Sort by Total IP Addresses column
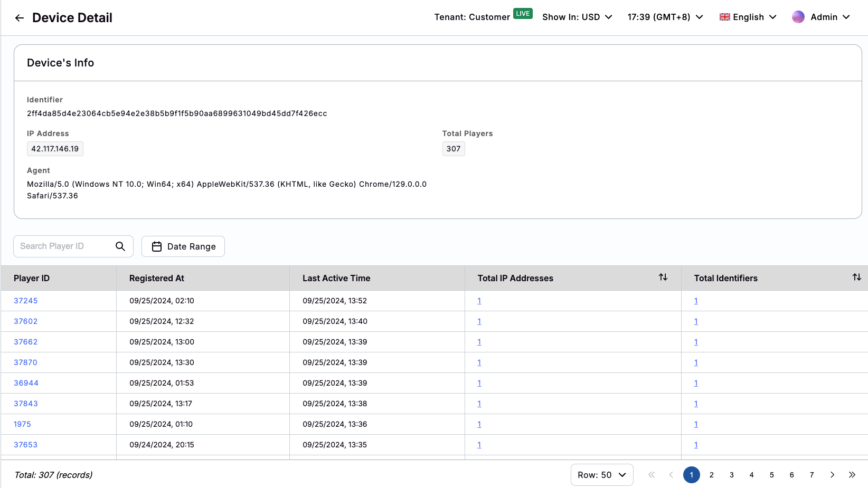868x488 pixels. point(663,278)
